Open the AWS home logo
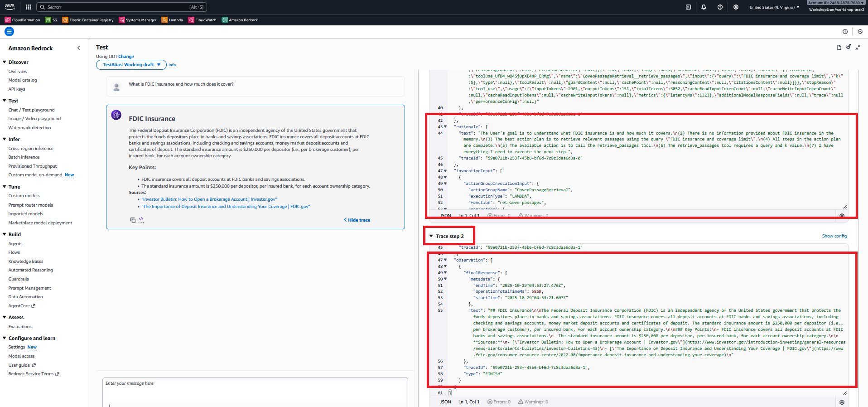Screen dimensions: 868x407 click(x=10, y=7)
